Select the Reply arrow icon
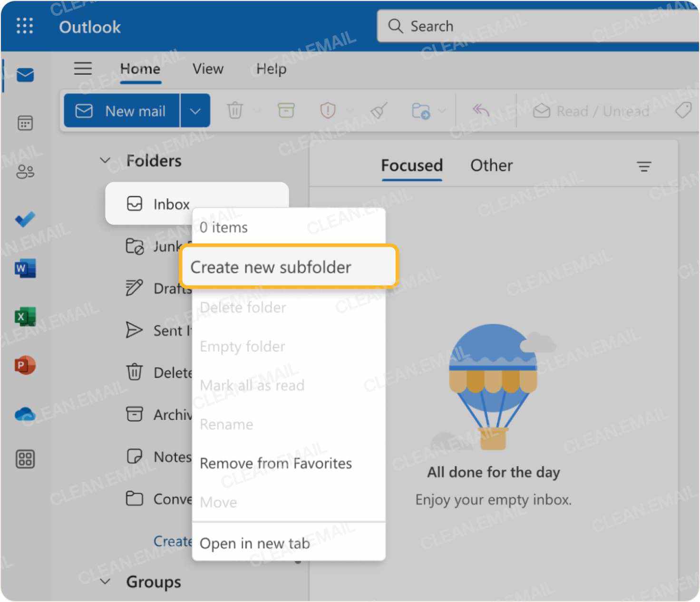Image resolution: width=700 pixels, height=602 pixels. tap(481, 110)
